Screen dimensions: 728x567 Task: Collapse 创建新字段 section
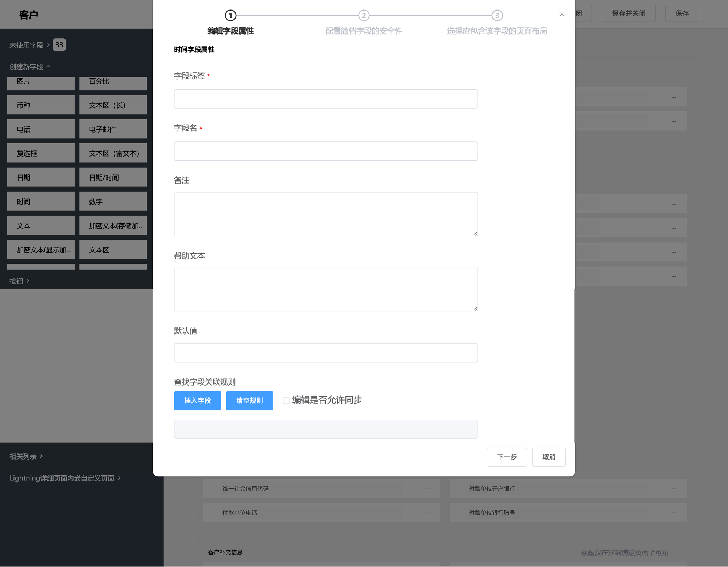tap(30, 67)
